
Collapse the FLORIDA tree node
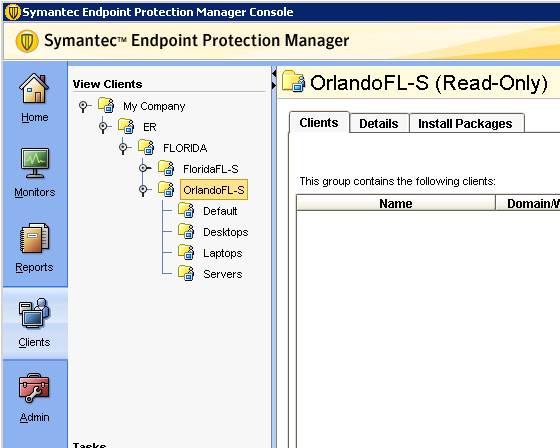(123, 148)
